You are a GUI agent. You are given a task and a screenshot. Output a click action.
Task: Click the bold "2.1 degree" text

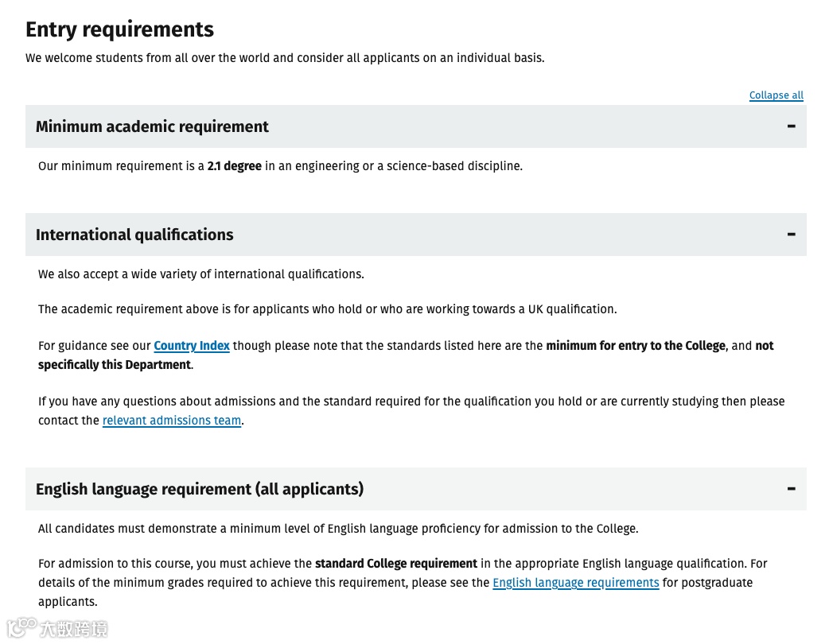pyautogui.click(x=235, y=166)
